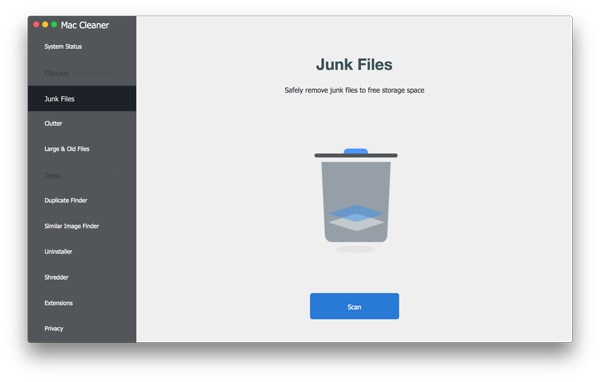Open Duplicate Finder tool
Viewport: 600px width, 382px height.
(x=66, y=201)
